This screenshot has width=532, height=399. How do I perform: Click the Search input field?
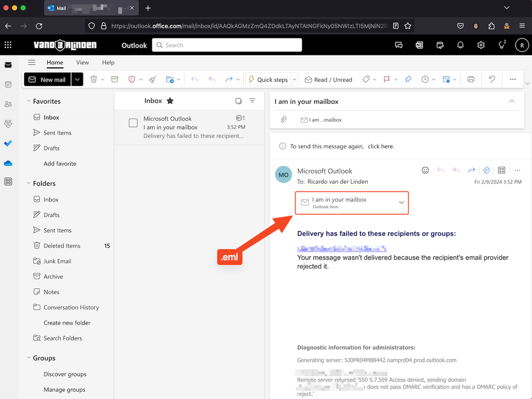(227, 45)
